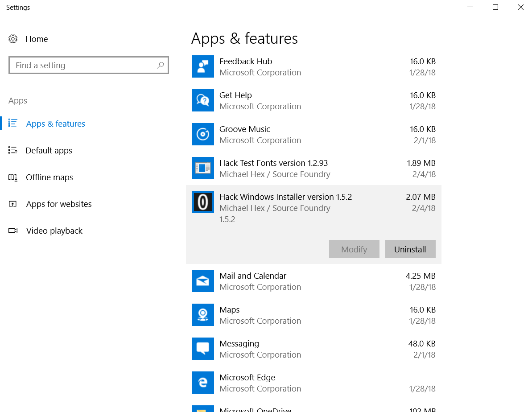Screen dimensions: 532x412
Task: Click the Default apps icon
Action: click(x=13, y=150)
